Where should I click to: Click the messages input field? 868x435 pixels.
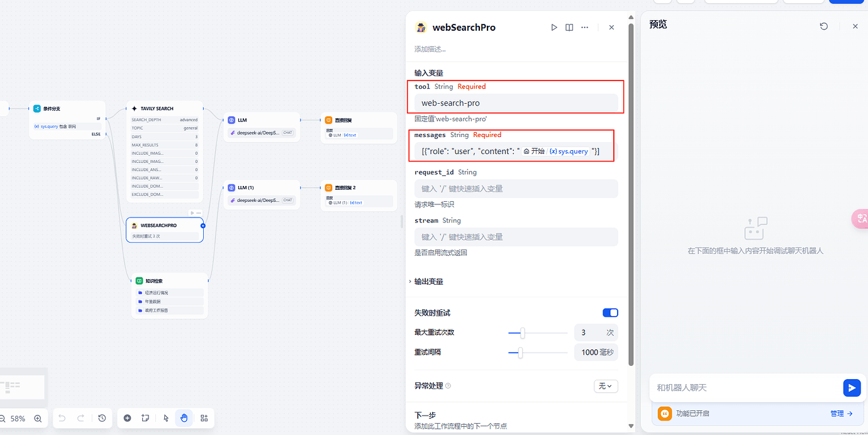pos(516,151)
